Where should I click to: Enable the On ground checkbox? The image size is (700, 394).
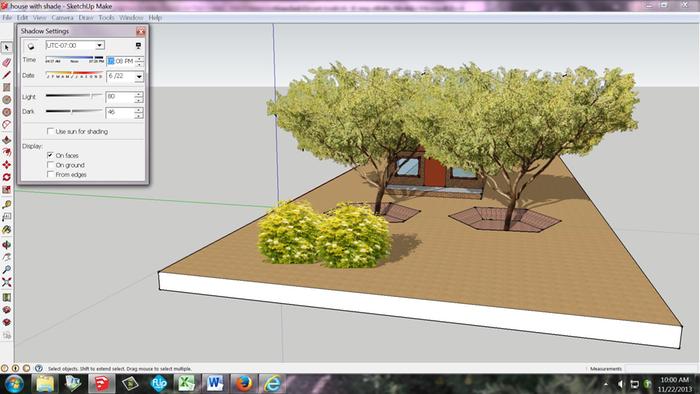click(50, 165)
